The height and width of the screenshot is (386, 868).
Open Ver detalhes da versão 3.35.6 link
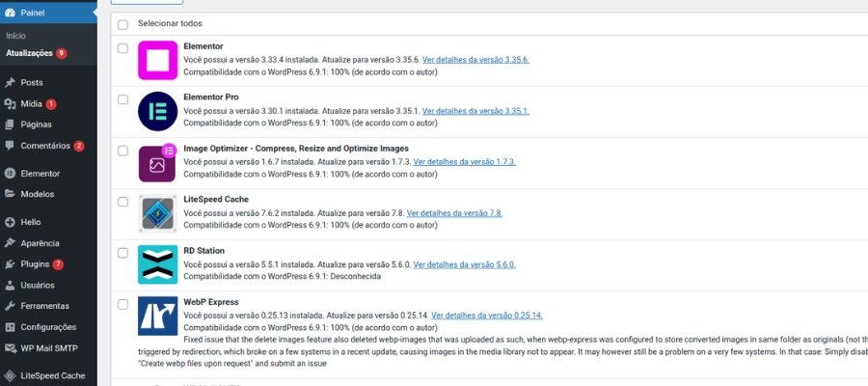click(475, 59)
